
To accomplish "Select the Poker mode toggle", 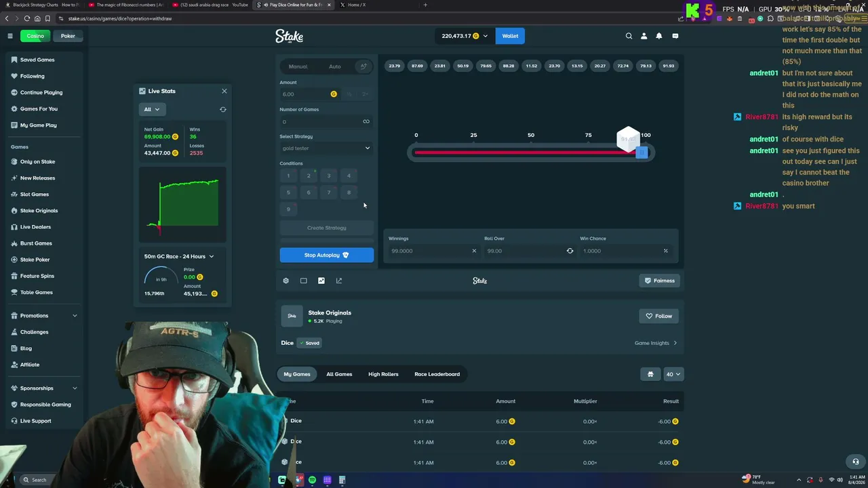I will (68, 36).
